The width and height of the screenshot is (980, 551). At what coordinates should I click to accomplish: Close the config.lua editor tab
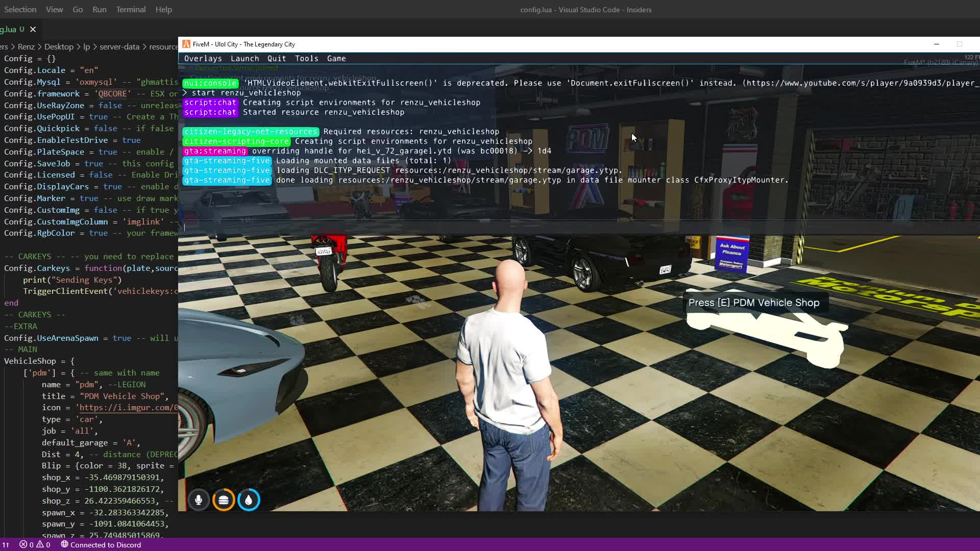tap(33, 30)
